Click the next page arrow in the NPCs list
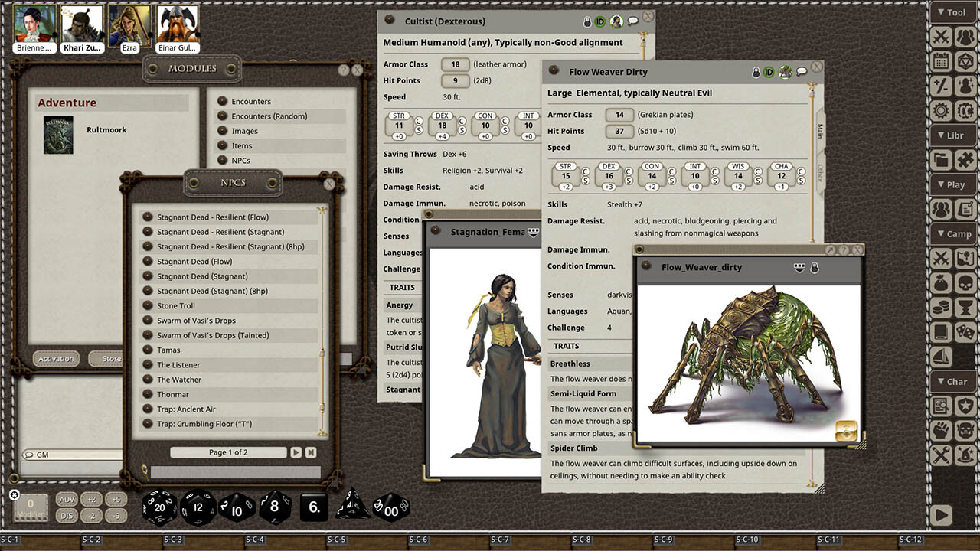Screen dimensions: 980x551 tap(296, 452)
